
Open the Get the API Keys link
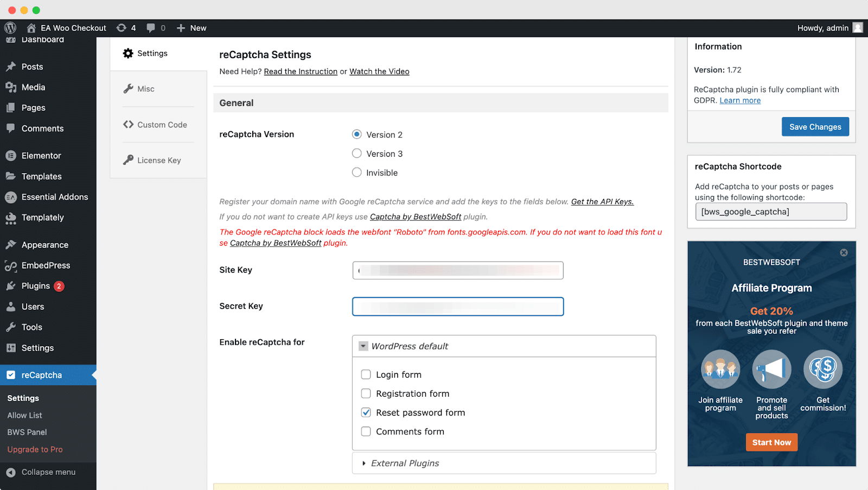[x=601, y=201]
